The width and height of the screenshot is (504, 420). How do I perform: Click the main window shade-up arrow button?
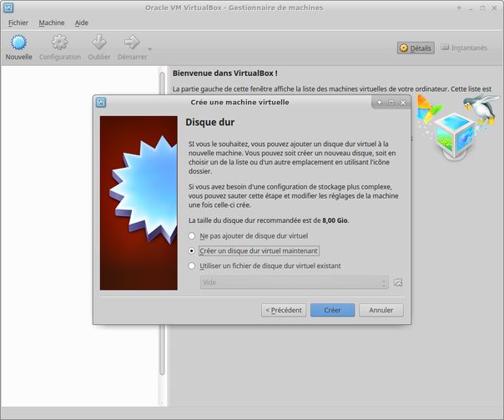[x=459, y=8]
